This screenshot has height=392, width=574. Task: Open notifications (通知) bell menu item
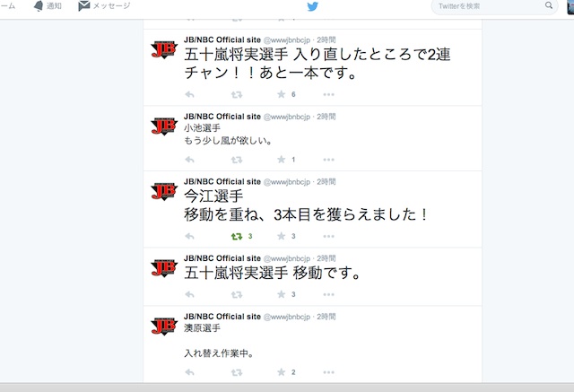tap(48, 6)
